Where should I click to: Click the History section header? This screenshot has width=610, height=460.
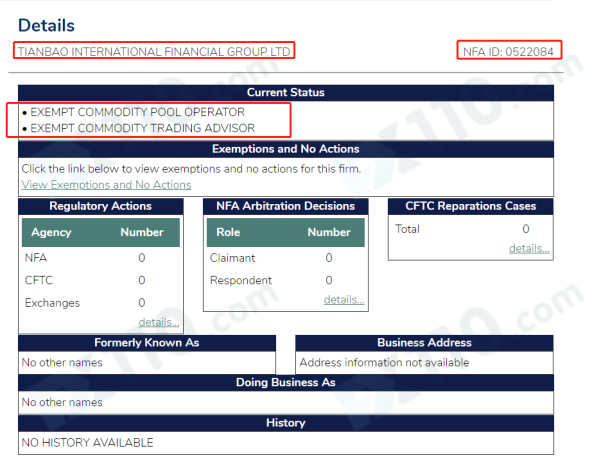click(286, 423)
